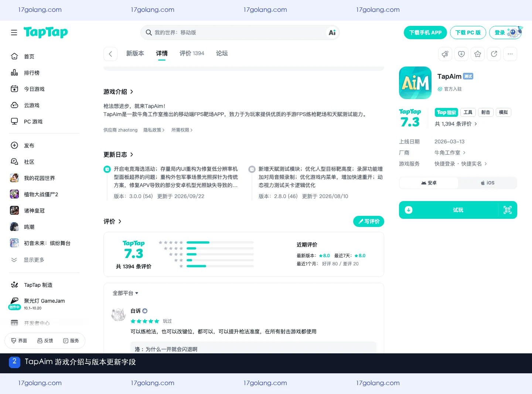Select the 安卓 platform toggle
This screenshot has height=394, width=532.
click(x=429, y=183)
